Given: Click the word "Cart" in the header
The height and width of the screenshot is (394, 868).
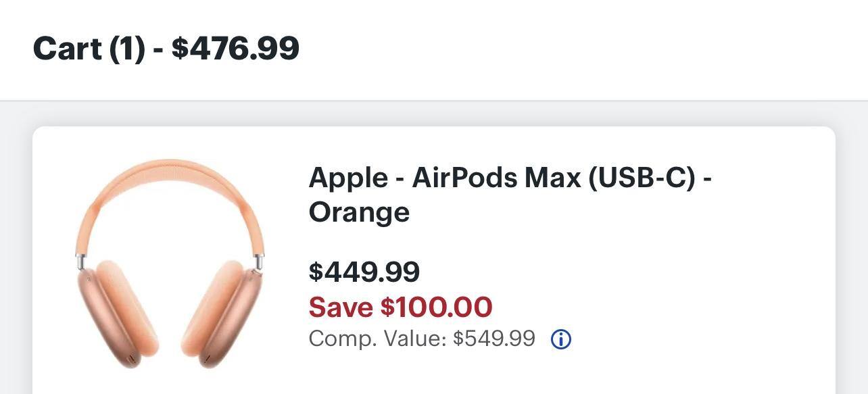Looking at the screenshot, I should click(x=68, y=49).
